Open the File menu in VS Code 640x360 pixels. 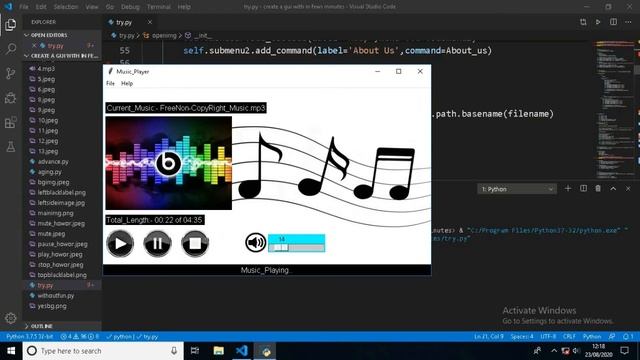coord(24,7)
